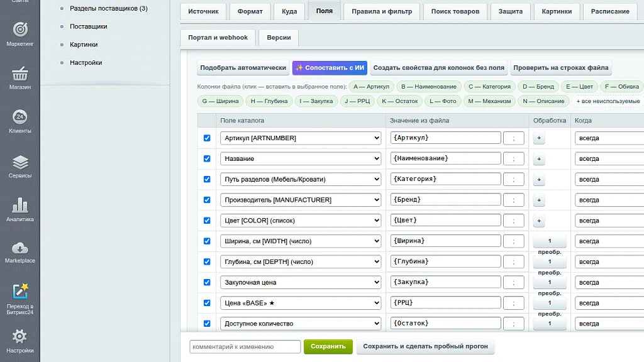This screenshot has width=644, height=362.
Task: Open the Путь разделов (Мебель/Кровати) dropdown
Action: pos(301,179)
